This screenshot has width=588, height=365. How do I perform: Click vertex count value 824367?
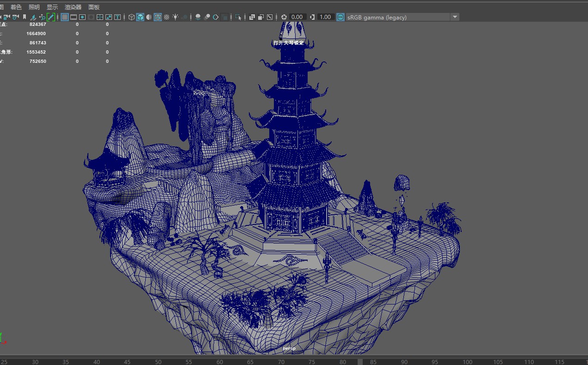click(37, 24)
